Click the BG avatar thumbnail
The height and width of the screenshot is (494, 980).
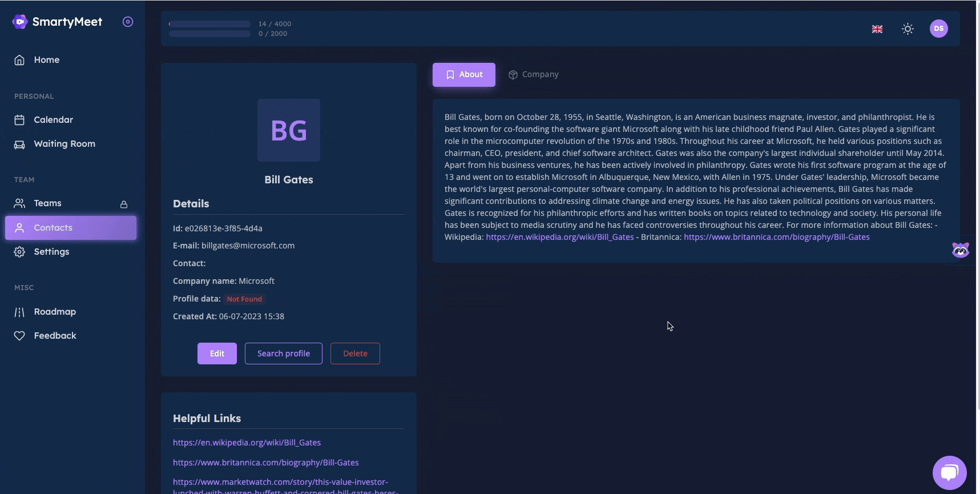pos(289,130)
